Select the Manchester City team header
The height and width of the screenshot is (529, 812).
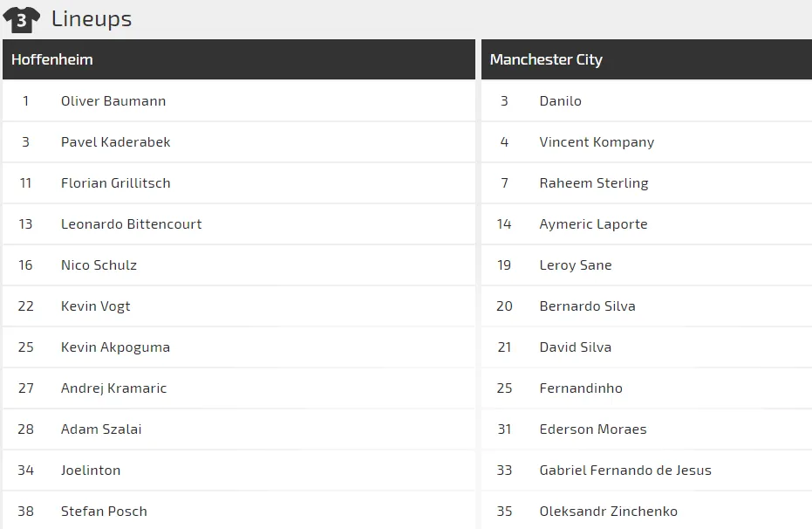(x=546, y=59)
